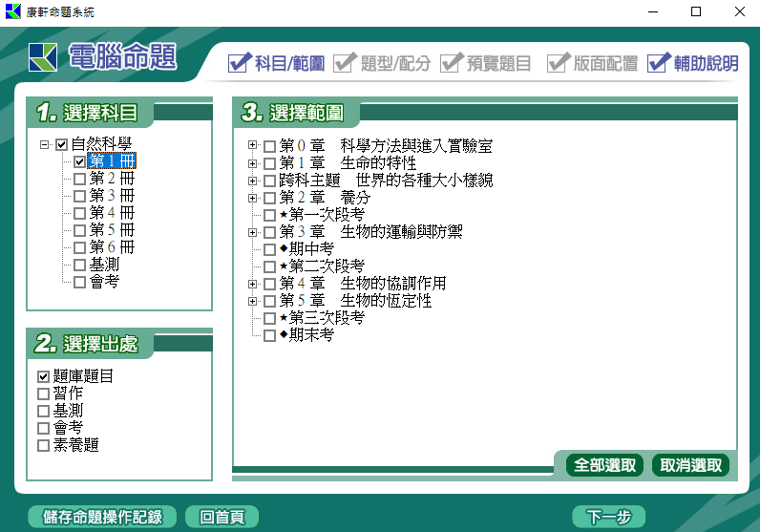Select 第 2 冊 in subject tree

click(112, 179)
